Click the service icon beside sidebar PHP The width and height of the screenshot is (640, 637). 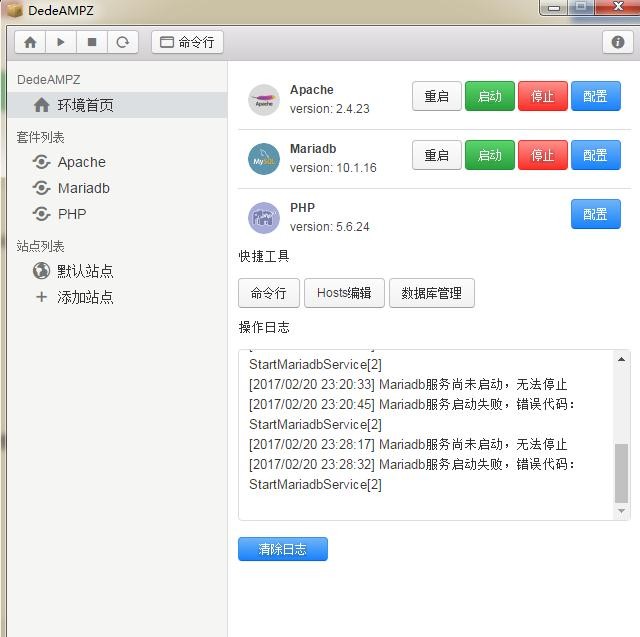[x=42, y=214]
